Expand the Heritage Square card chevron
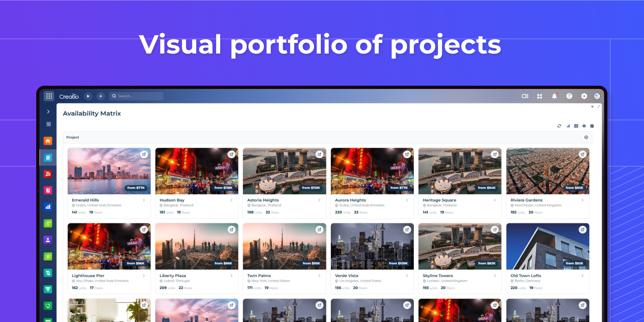Viewport: 644px width, 322px height. tap(495, 200)
